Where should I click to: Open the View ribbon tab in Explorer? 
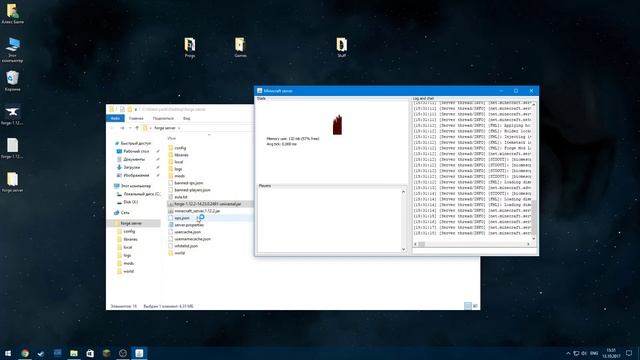click(187, 118)
